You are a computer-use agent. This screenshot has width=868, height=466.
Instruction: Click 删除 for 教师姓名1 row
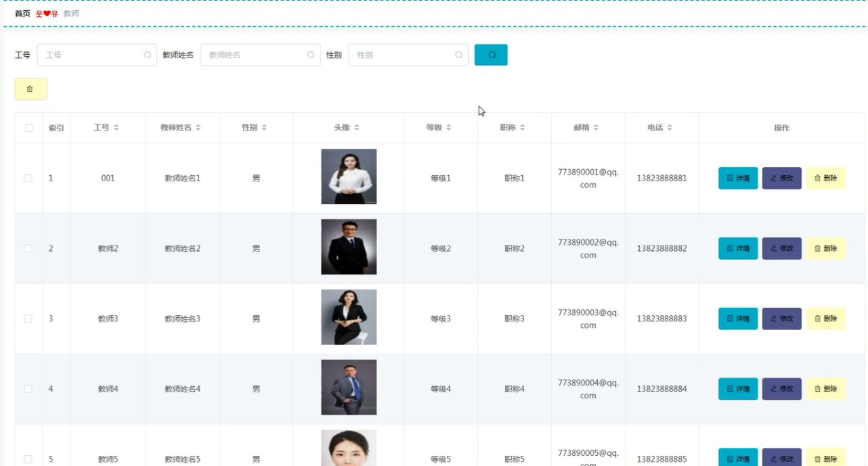(826, 178)
